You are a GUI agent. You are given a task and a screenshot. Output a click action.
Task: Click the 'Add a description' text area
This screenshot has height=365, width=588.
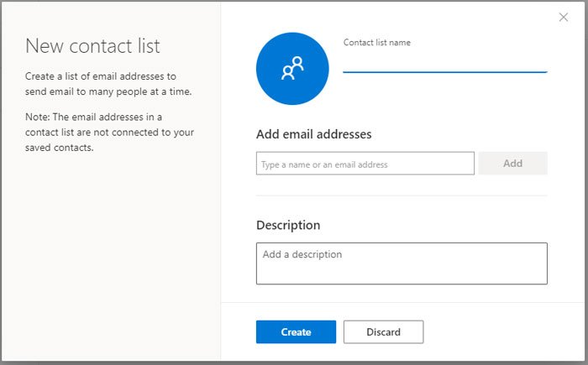coord(402,263)
